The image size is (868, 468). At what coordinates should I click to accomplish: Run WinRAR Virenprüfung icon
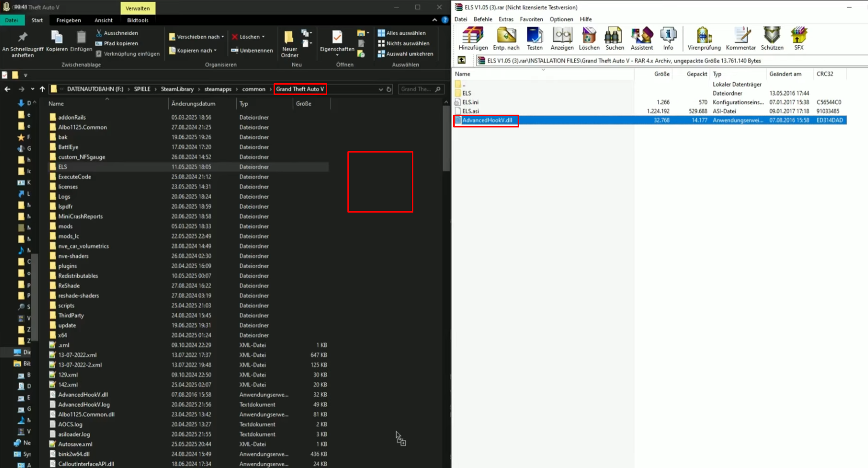pos(704,39)
